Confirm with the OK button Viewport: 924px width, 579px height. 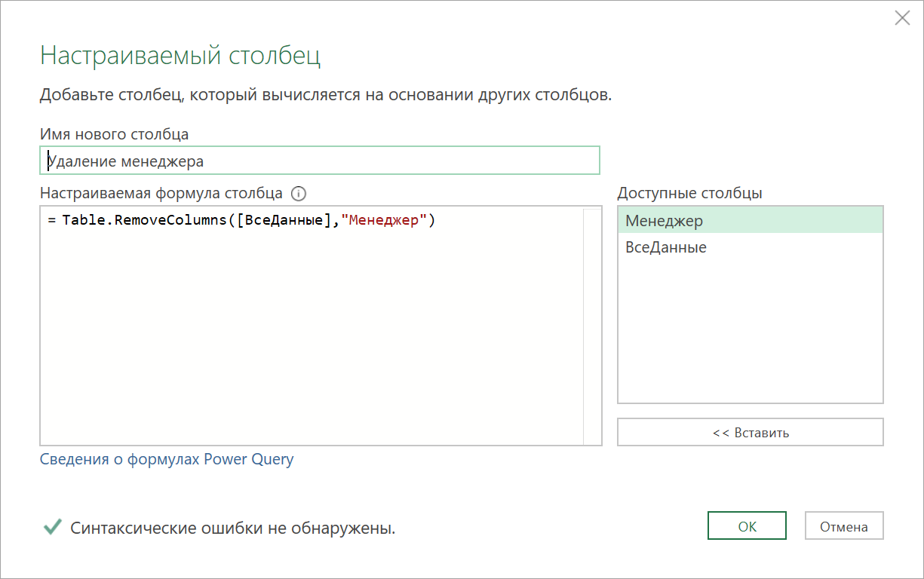tap(747, 526)
